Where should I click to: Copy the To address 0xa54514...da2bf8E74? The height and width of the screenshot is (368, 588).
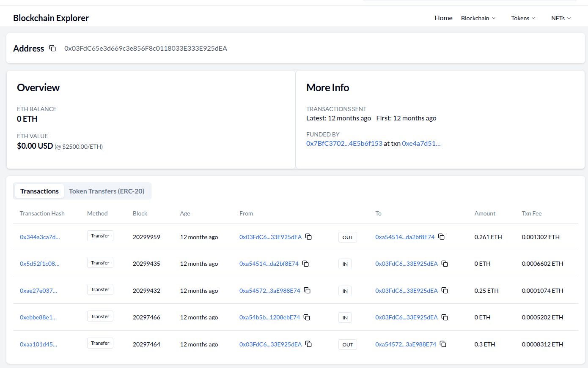pos(441,237)
